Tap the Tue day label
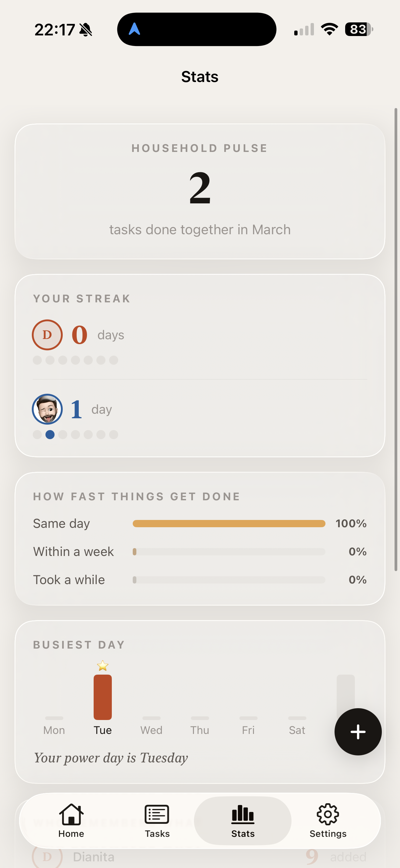 (x=102, y=730)
